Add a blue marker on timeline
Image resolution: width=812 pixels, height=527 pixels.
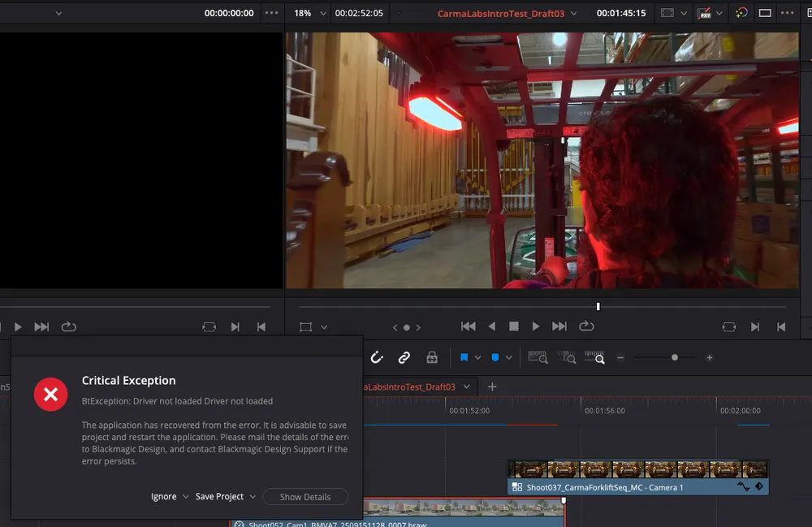click(495, 357)
